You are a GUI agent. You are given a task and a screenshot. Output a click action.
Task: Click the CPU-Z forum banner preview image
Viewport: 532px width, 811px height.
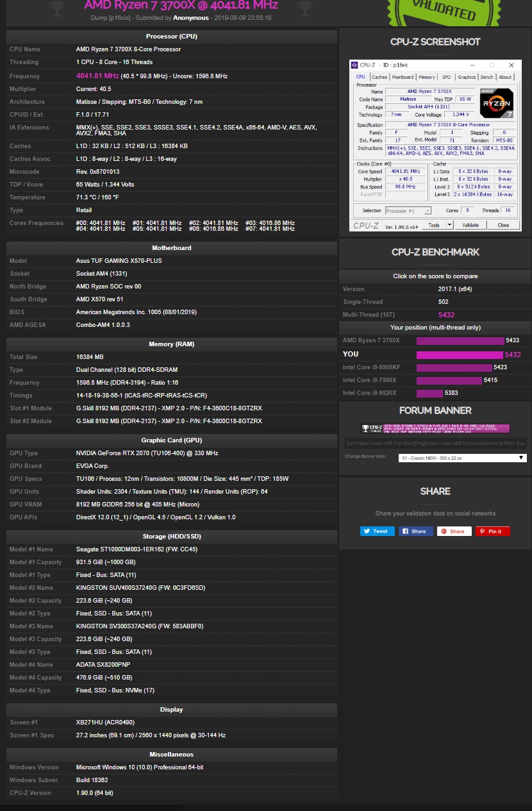pos(436,428)
